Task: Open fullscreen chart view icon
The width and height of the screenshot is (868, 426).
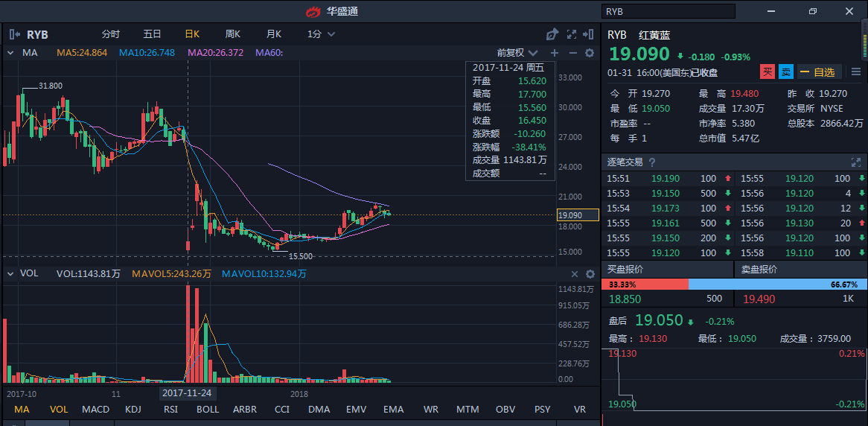Action: click(x=572, y=34)
